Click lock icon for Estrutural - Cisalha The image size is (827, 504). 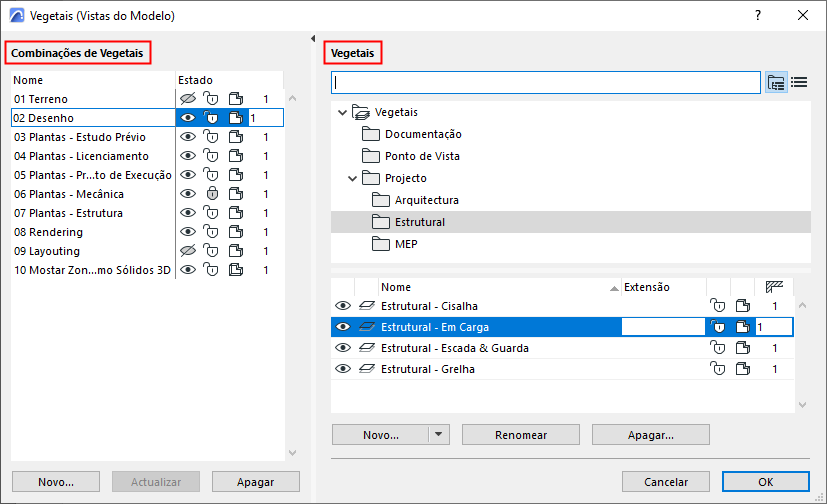coord(716,306)
